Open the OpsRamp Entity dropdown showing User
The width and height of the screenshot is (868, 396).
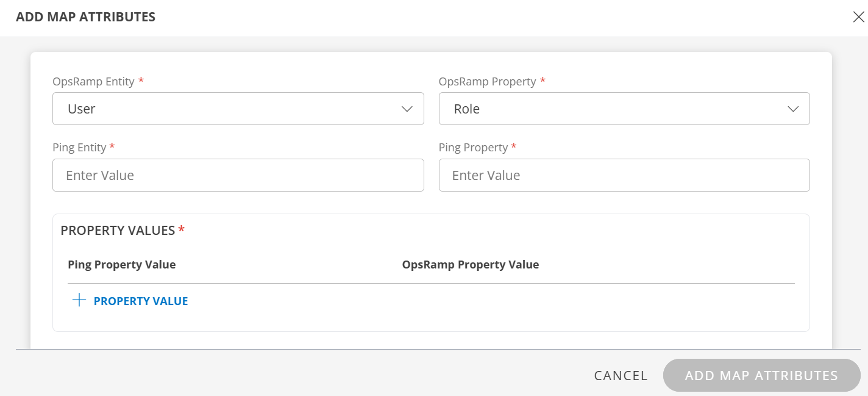tap(238, 109)
